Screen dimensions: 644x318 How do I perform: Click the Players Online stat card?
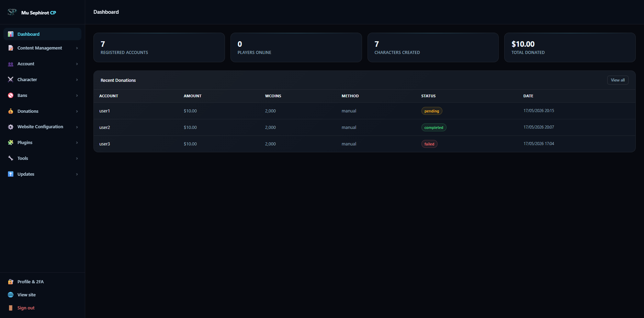pos(296,47)
